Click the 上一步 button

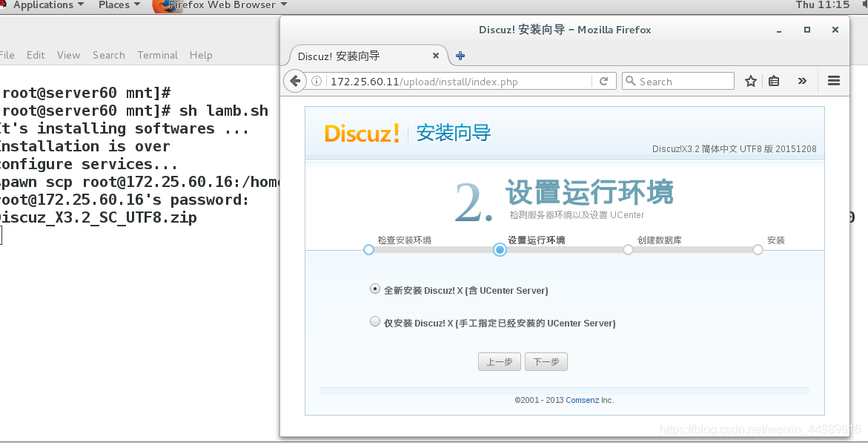(500, 361)
